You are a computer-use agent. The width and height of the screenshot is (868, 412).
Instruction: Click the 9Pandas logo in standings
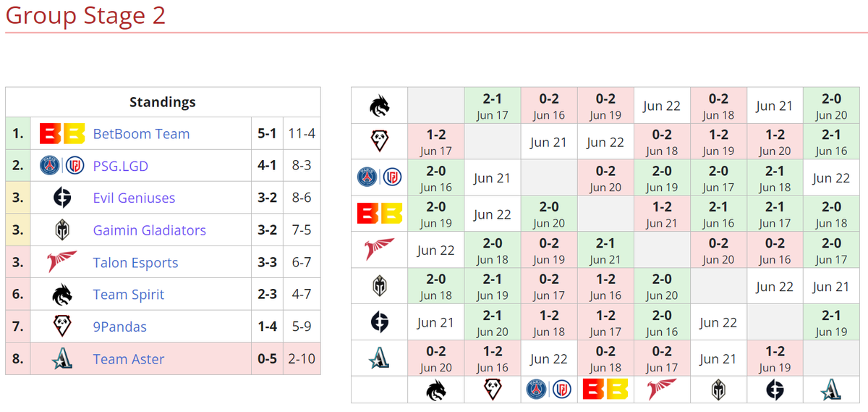click(62, 327)
